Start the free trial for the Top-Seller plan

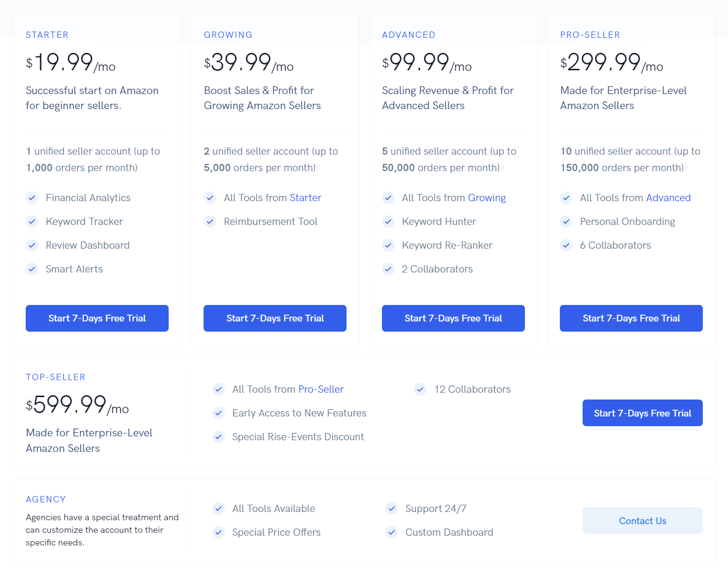tap(642, 413)
